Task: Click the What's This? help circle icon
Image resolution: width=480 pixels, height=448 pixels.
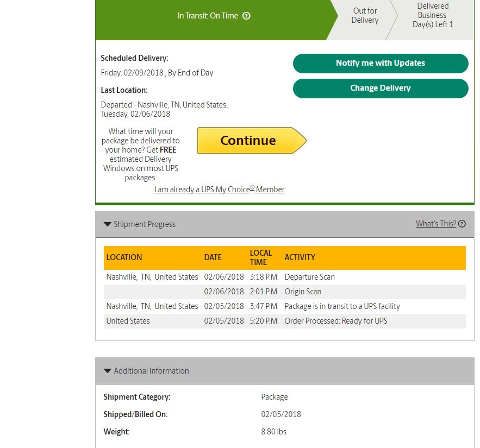Action: (462, 224)
